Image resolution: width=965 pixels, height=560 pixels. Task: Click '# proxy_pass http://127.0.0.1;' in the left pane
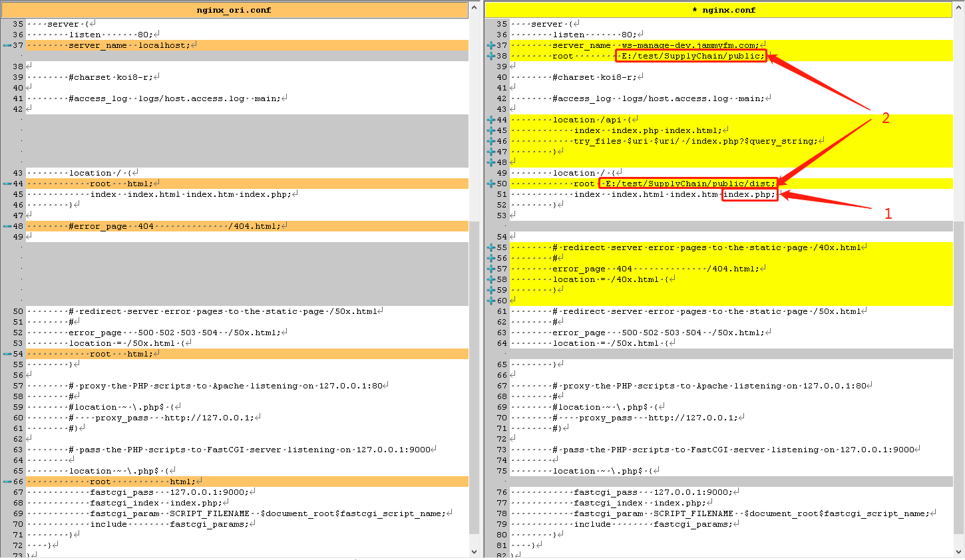163,418
